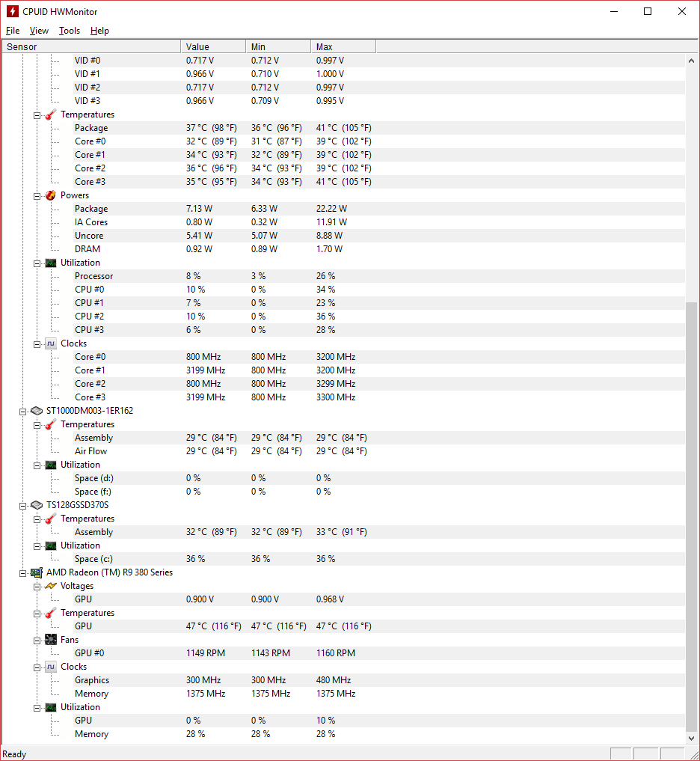Click the HWMonitor app icon in title bar

(x=12, y=11)
